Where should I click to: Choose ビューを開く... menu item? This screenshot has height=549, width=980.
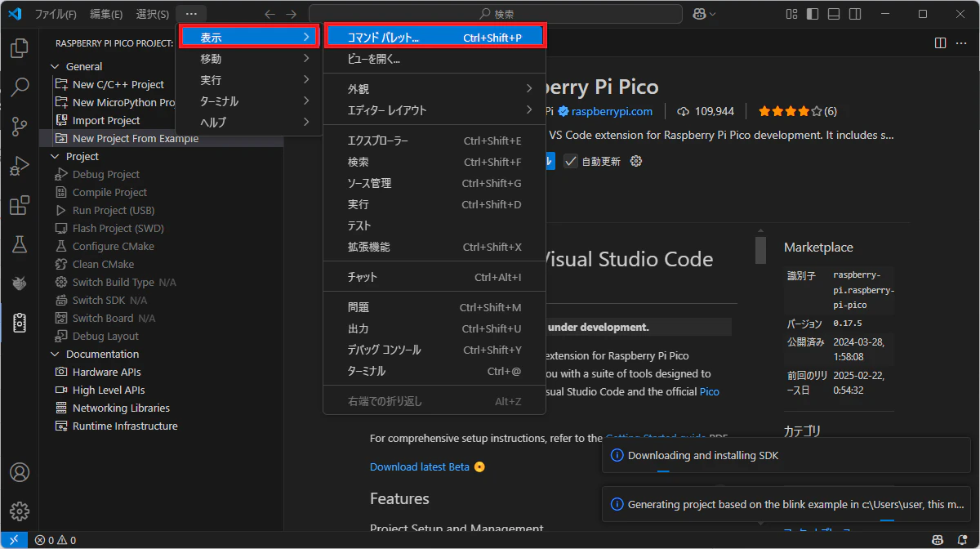434,59
